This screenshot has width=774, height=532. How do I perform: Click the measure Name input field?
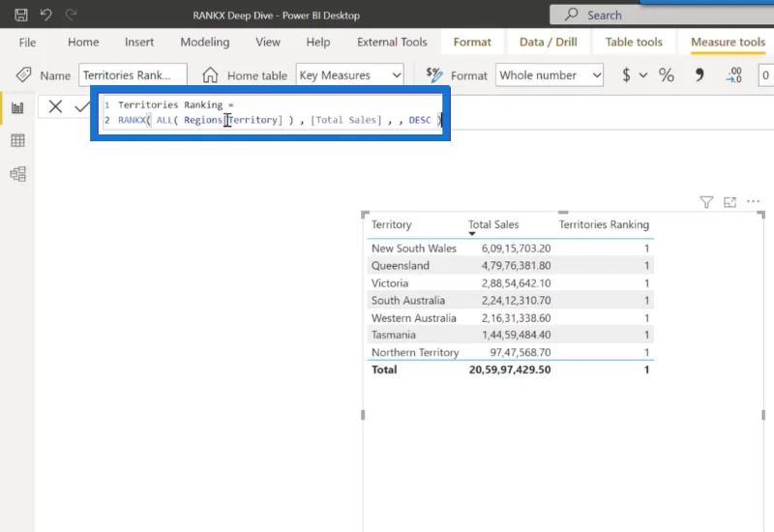coord(133,75)
